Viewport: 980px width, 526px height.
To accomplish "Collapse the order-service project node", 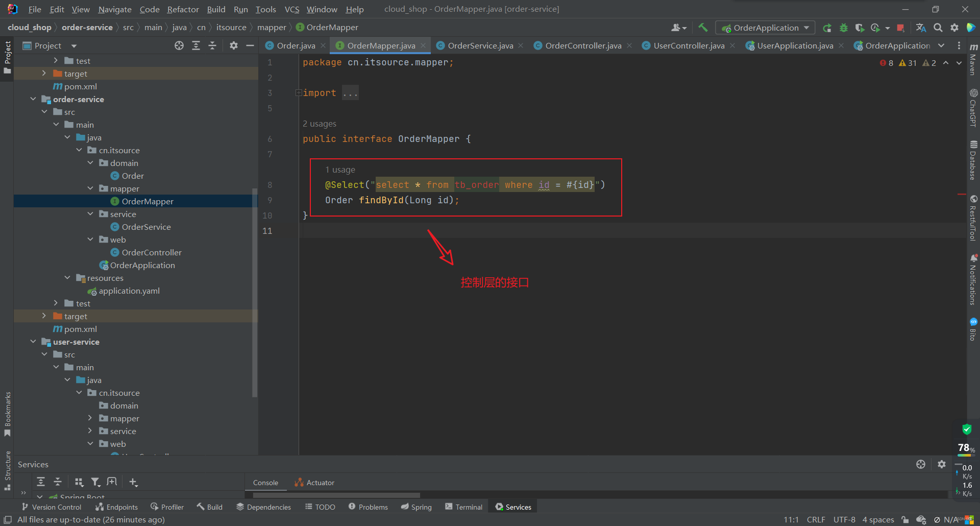I will click(33, 99).
